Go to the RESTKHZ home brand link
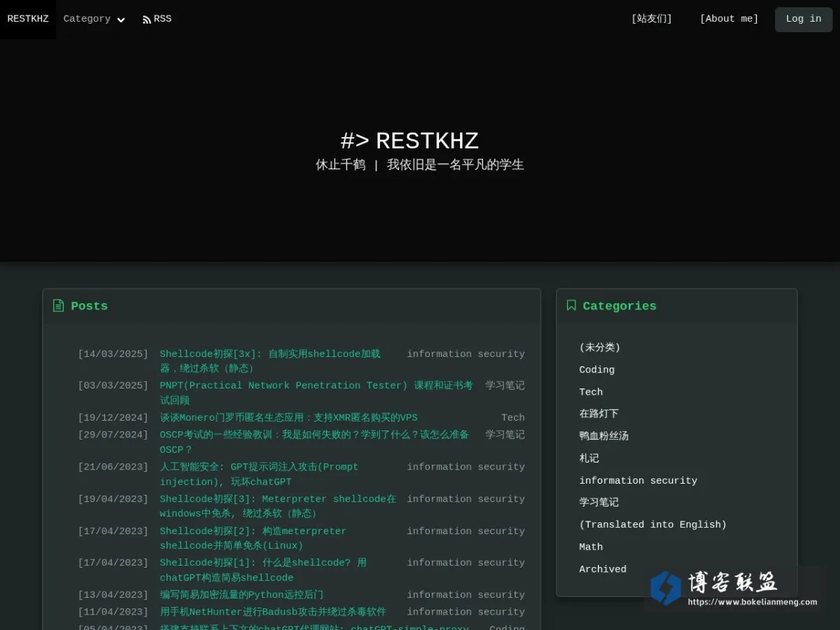 [x=28, y=19]
